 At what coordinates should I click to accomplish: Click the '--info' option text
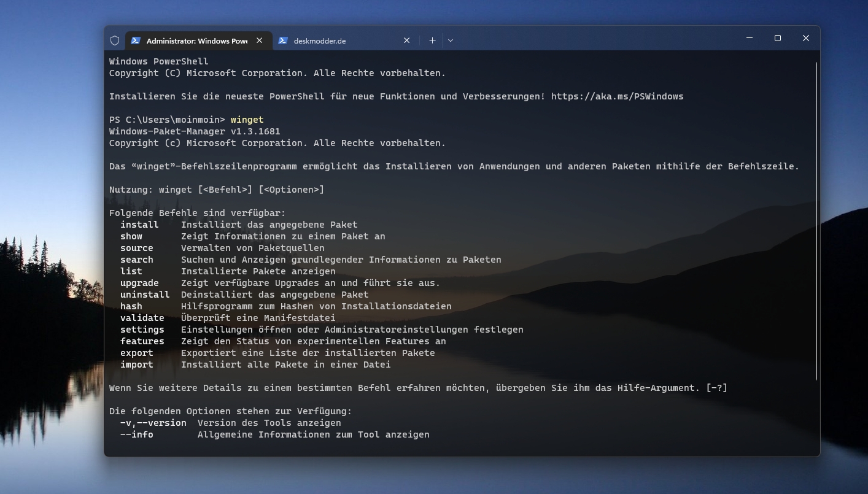point(137,434)
